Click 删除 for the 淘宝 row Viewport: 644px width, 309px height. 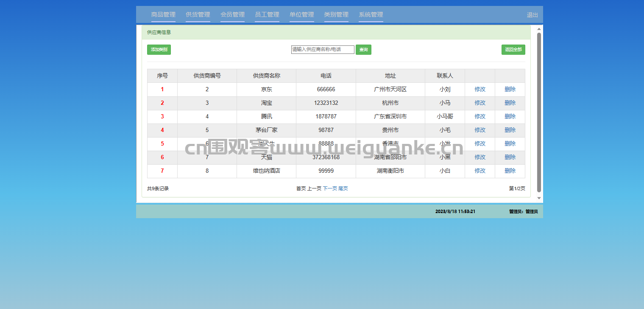tap(510, 103)
